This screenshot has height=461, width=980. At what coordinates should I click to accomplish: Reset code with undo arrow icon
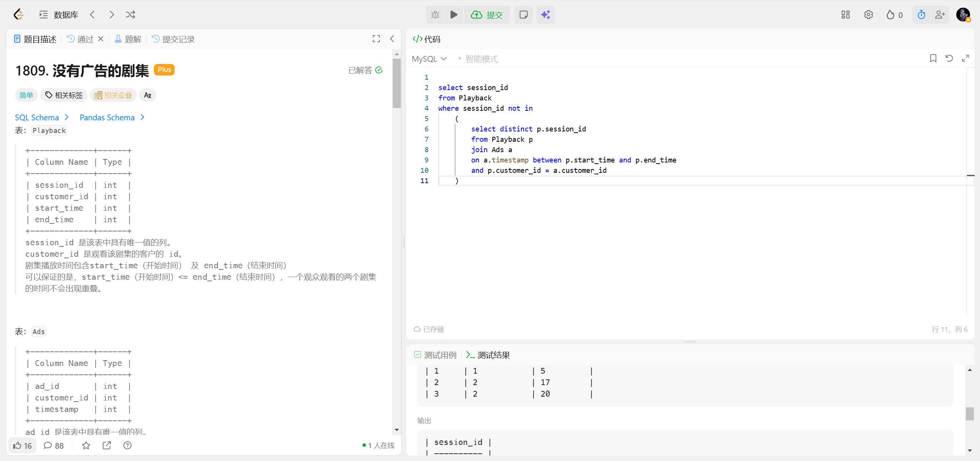point(949,58)
